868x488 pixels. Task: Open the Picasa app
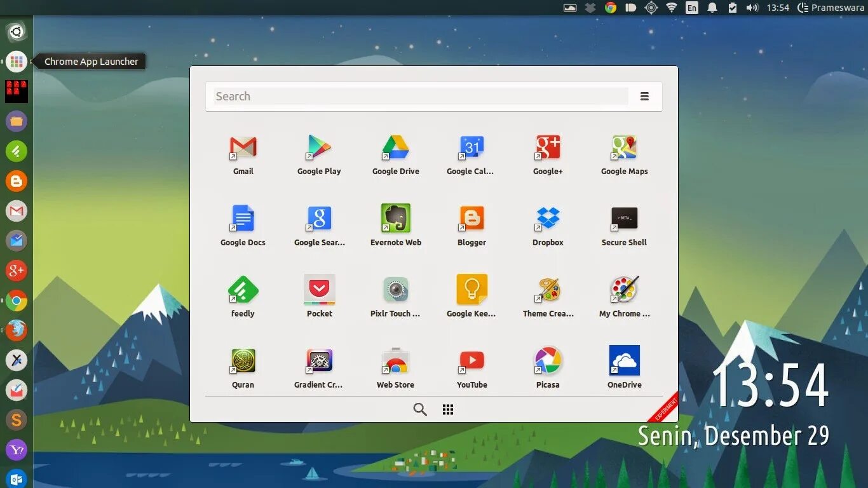[x=548, y=362]
